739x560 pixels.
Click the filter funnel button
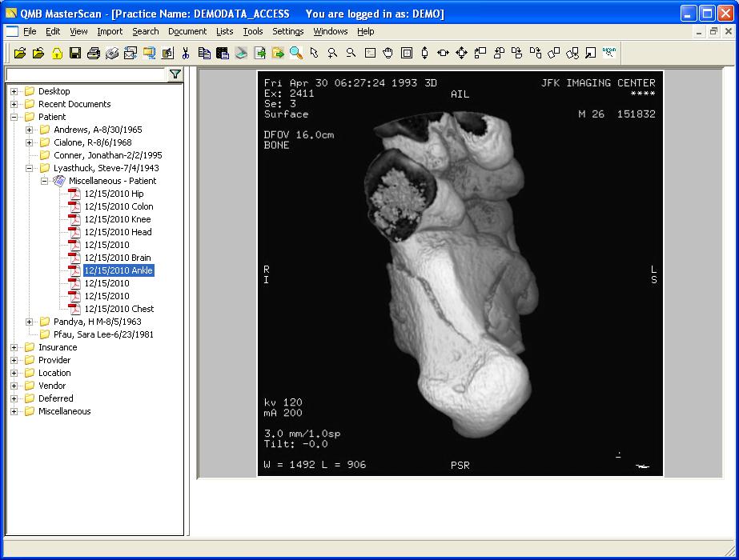tap(175, 74)
